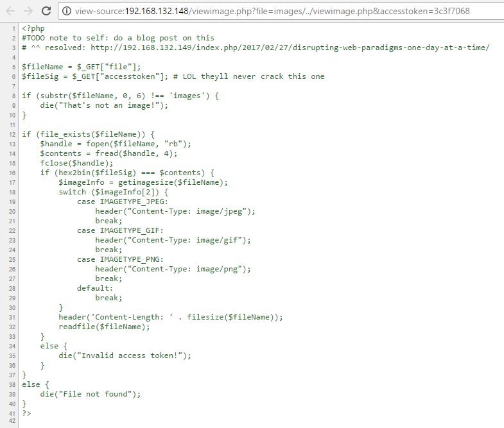The width and height of the screenshot is (504, 428).
Task: Click the 'LOL theyll never crack this one' comment
Action: click(x=248, y=76)
